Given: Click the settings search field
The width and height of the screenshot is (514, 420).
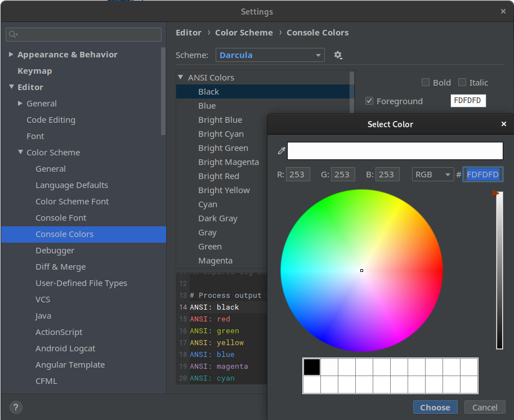Looking at the screenshot, I should tap(83, 34).
